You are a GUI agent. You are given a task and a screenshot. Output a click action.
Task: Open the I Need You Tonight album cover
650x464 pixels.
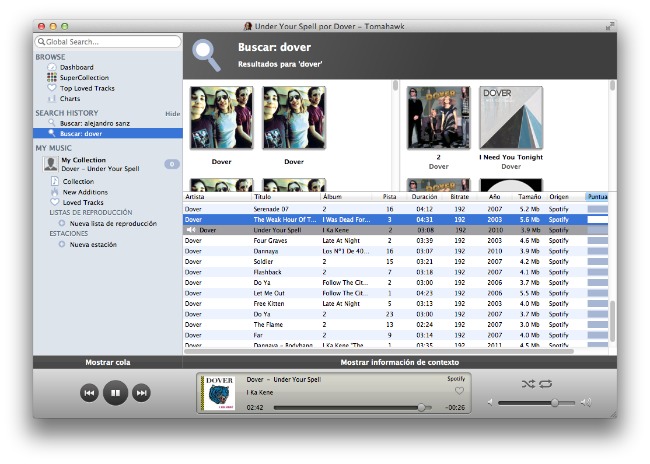click(x=510, y=118)
